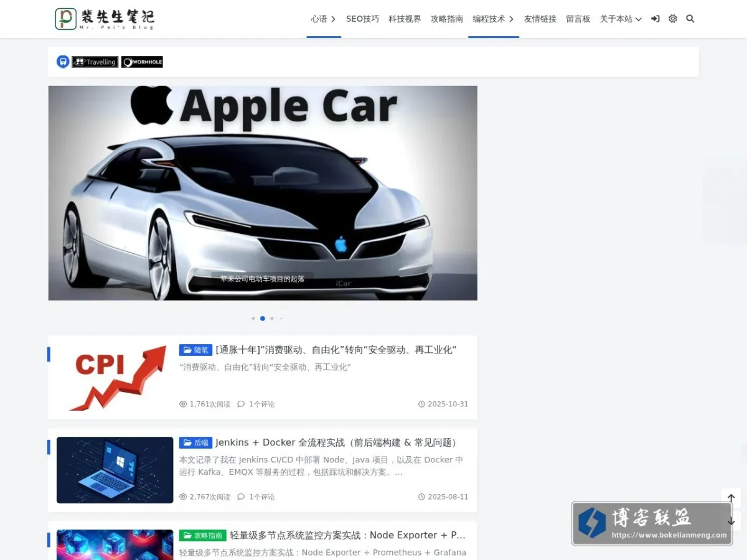Click the 2,767次阅读 count
The height and width of the screenshot is (560, 747).
[210, 497]
